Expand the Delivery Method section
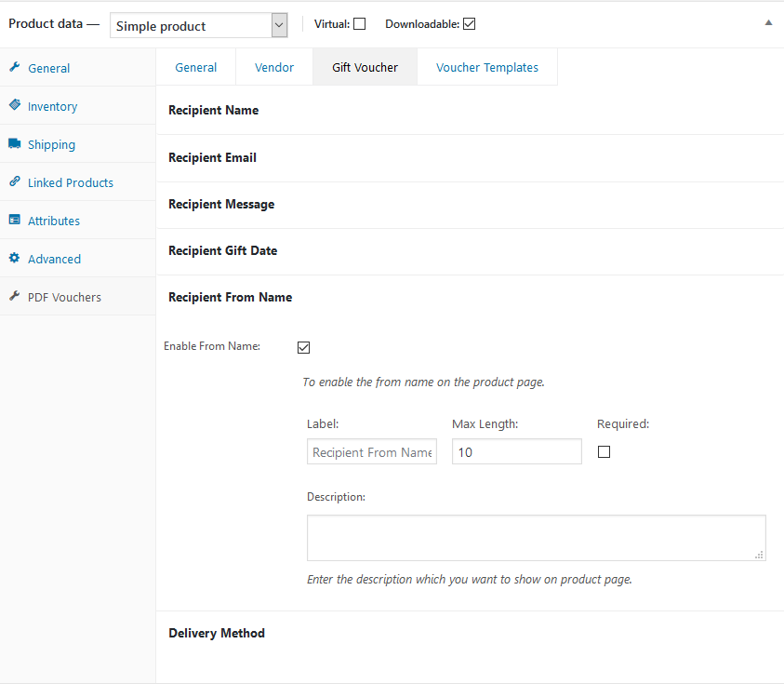Screen dimensions: 784x684 217,634
